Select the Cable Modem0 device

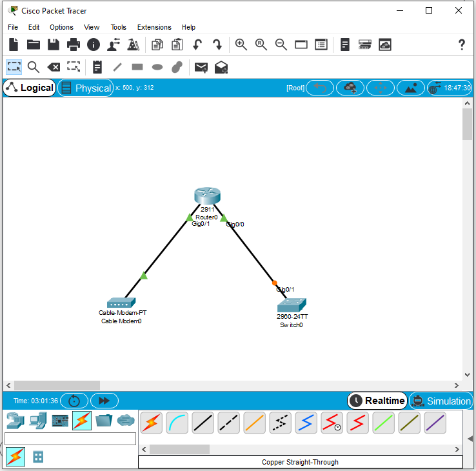point(121,303)
